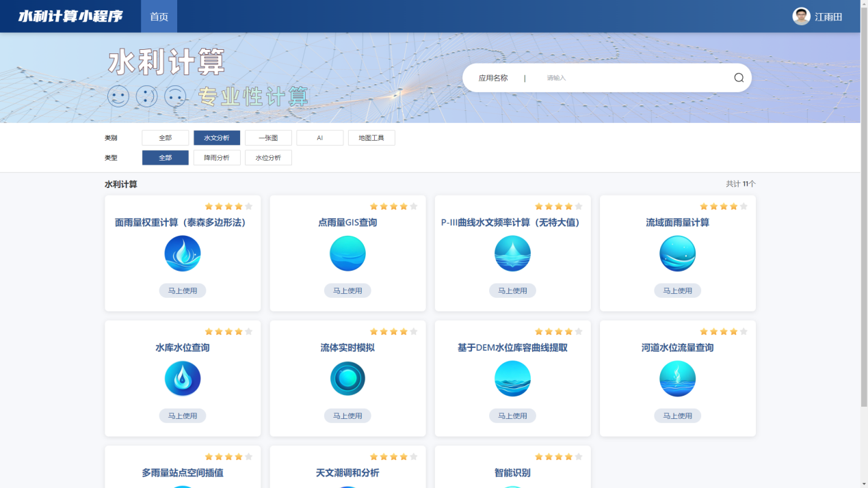Click the search magnifier icon
The height and width of the screenshot is (488, 868).
[739, 78]
